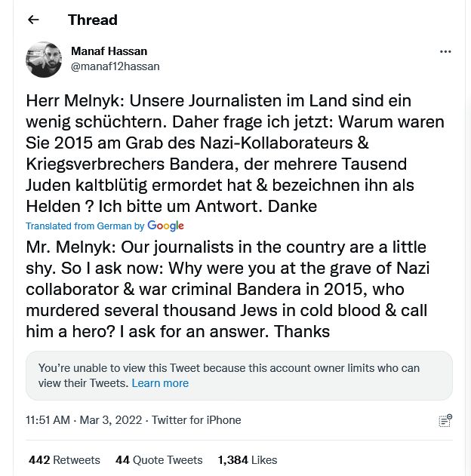The width and height of the screenshot is (471, 476).
Task: Click the back arrow
Action: tap(33, 20)
